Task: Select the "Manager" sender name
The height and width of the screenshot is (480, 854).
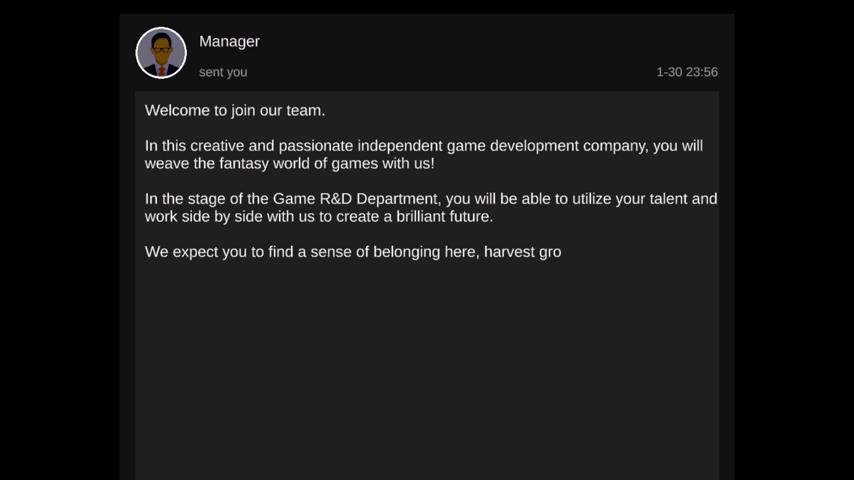Action: (229, 41)
